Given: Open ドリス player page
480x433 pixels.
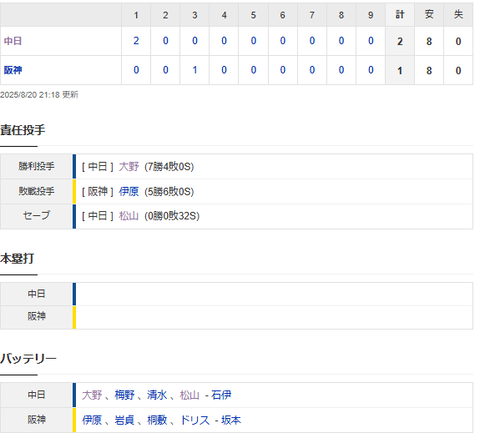Looking at the screenshot, I should [195, 420].
